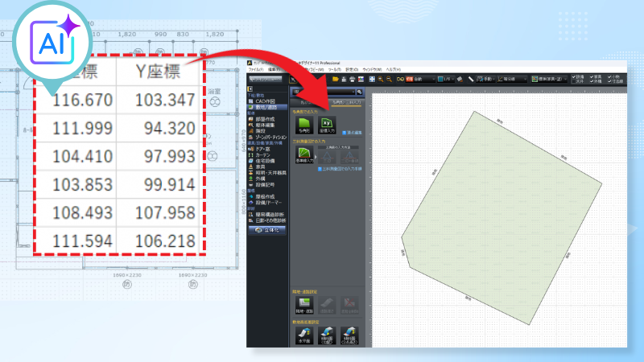The image size is (644, 362).
Task: Select the 傾斜面(3点高さ) slope tool
Action: [349, 335]
